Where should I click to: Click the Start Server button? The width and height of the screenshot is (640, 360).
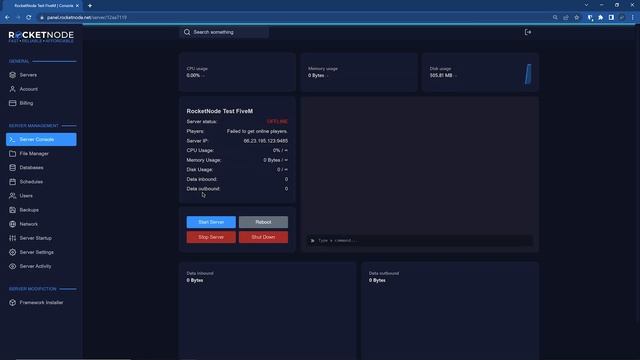point(211,222)
